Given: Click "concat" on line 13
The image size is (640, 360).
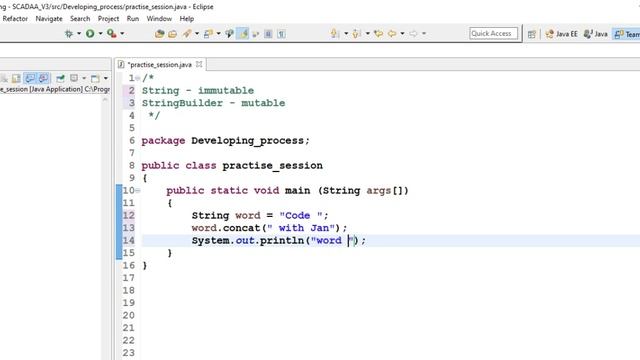Looking at the screenshot, I should (x=241, y=228).
